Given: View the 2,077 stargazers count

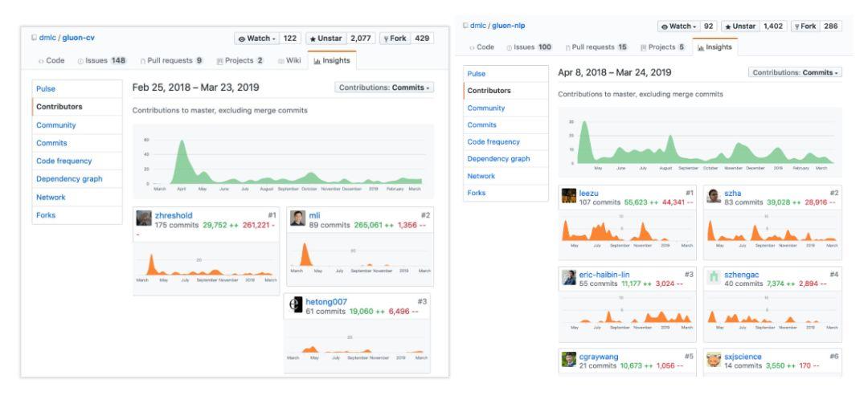Looking at the screenshot, I should (x=361, y=39).
